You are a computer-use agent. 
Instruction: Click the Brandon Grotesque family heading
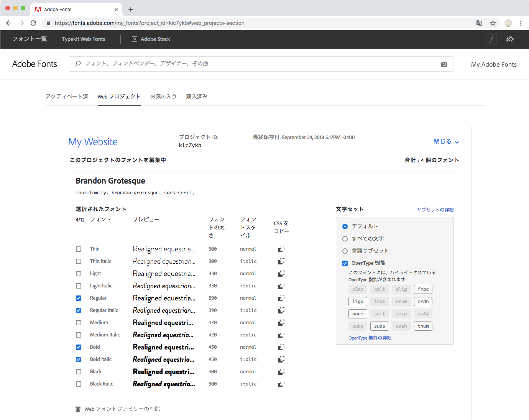[110, 181]
